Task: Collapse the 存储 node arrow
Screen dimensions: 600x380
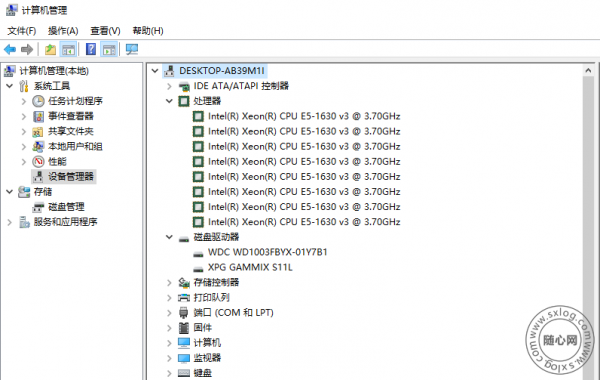Action: (x=10, y=192)
